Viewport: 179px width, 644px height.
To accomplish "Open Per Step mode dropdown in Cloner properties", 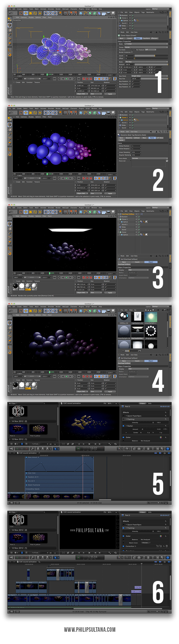I will tap(146, 62).
